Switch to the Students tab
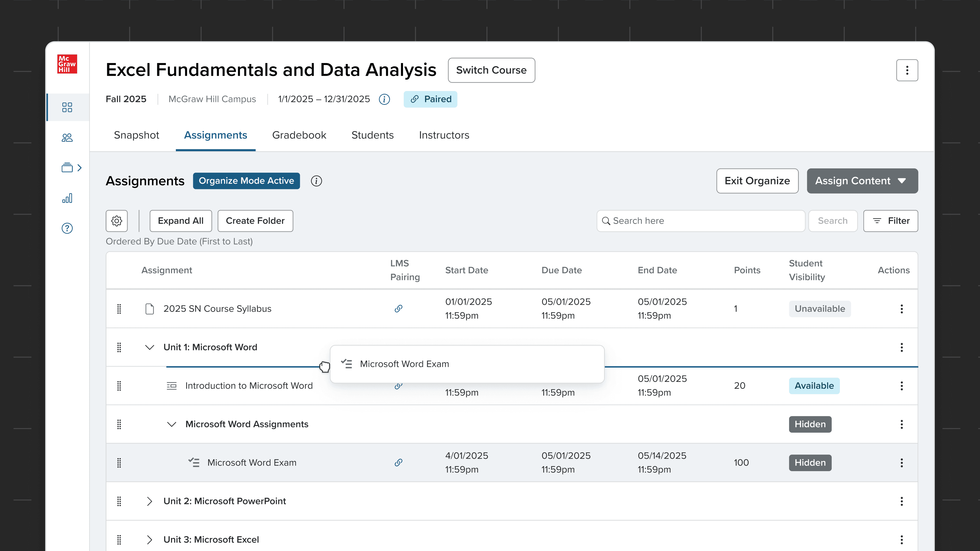Screen dimensions: 980x551 372,135
